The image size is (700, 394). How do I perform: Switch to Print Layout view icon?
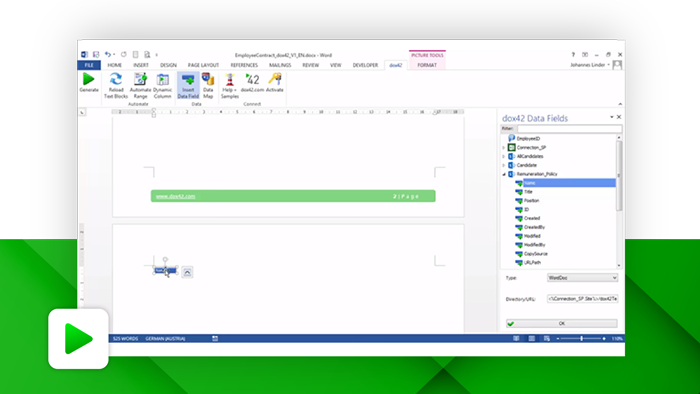(532, 339)
